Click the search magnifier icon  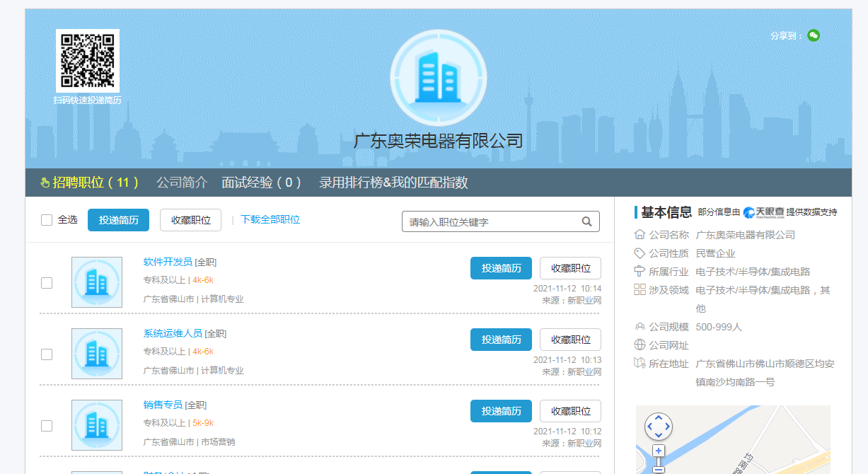pos(586,221)
